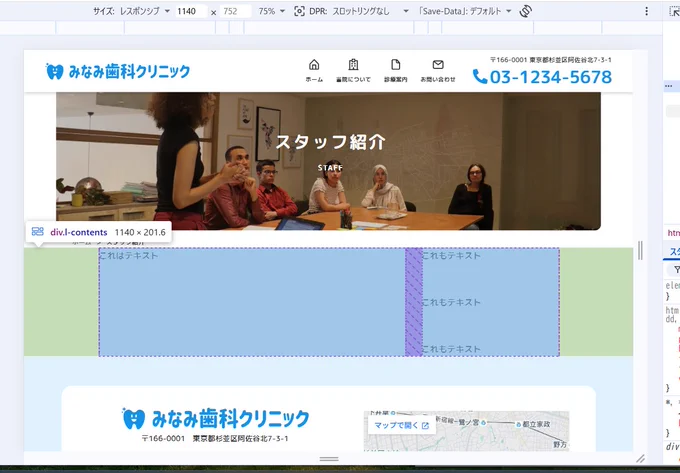The height and width of the screenshot is (473, 680).
Task: Click the second これもテキスト text
Action: (451, 302)
